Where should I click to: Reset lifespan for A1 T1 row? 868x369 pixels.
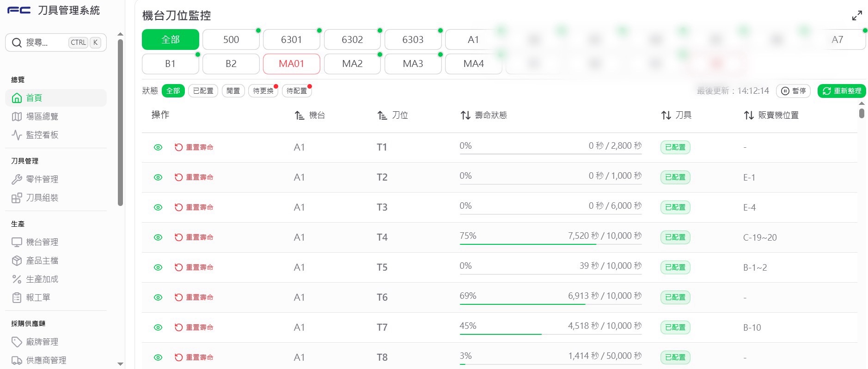pos(194,147)
